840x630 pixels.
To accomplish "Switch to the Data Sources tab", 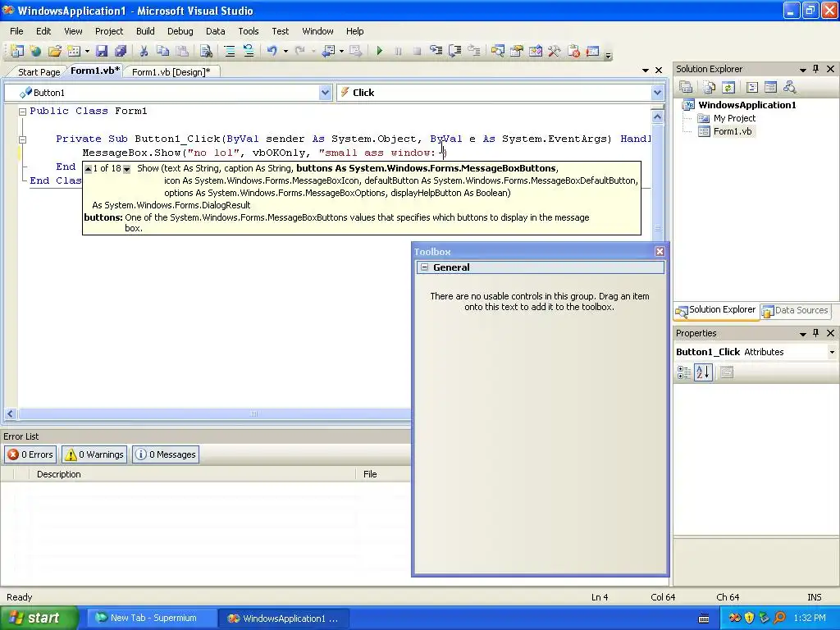I will pyautogui.click(x=796, y=310).
